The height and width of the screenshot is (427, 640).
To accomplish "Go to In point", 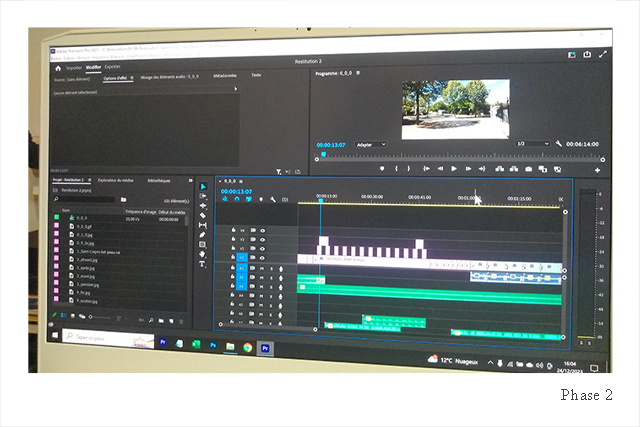I will 427,168.
